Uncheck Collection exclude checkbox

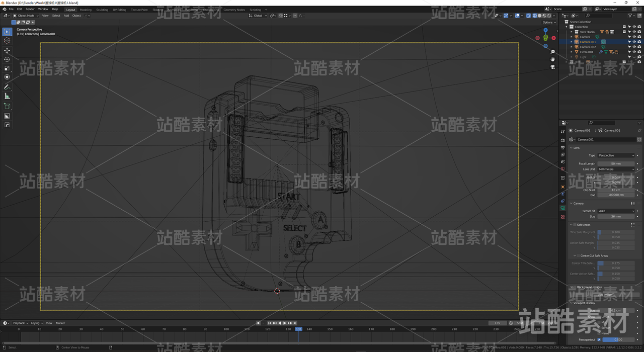click(624, 27)
